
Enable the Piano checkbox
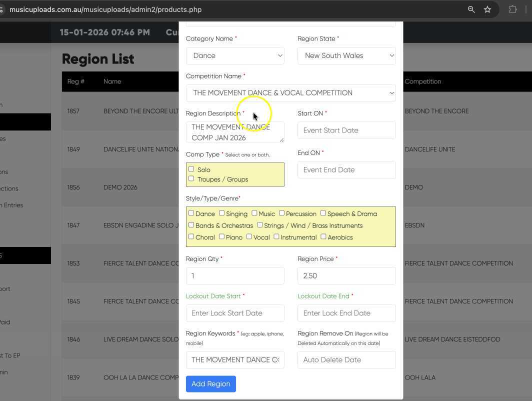(x=221, y=236)
